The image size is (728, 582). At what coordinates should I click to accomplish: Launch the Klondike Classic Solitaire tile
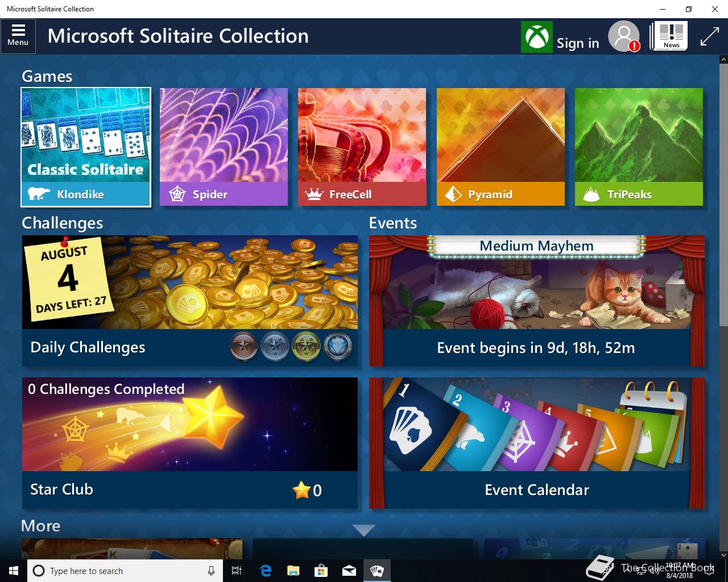86,147
